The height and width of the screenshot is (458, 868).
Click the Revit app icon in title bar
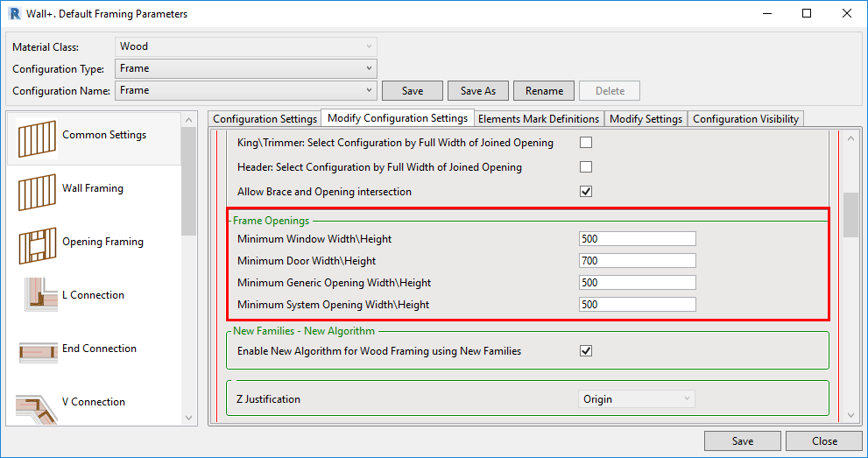[14, 13]
